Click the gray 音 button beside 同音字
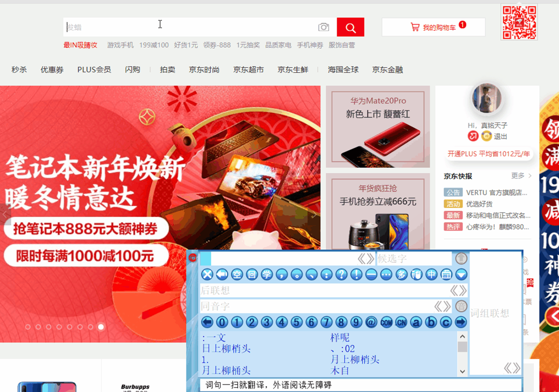559x392 pixels. click(461, 306)
